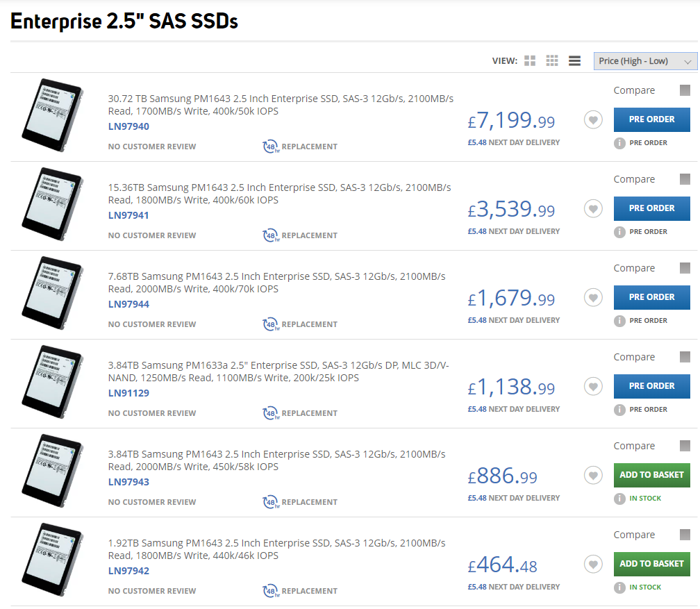Open product code link LN97941
The width and height of the screenshot is (700, 609).
point(128,215)
